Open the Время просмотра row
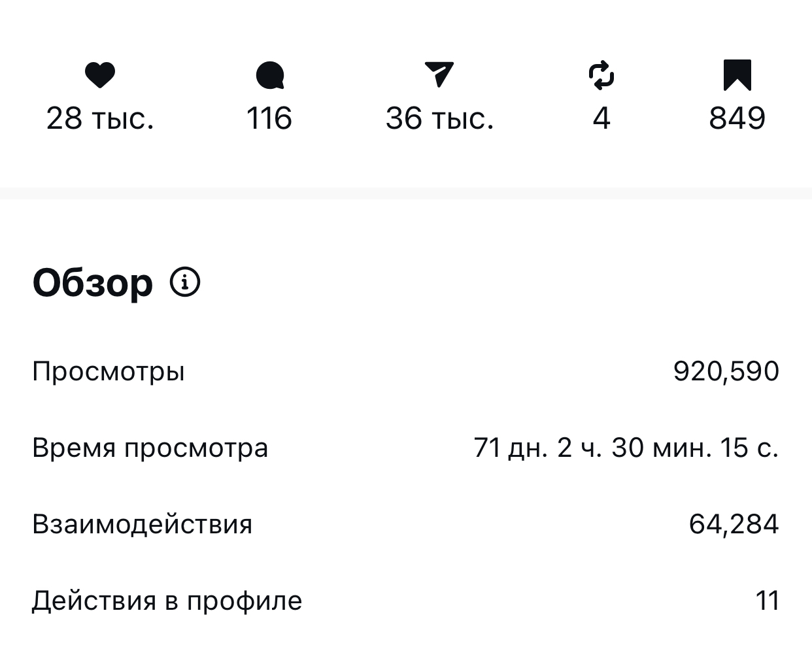The height and width of the screenshot is (666, 812). (150, 448)
